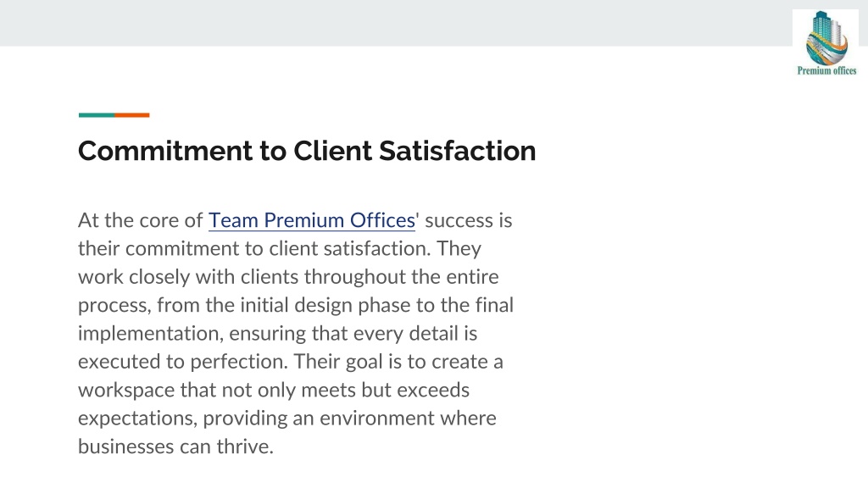
Task: Click the phrase "executed to perfection"
Action: [x=181, y=362]
